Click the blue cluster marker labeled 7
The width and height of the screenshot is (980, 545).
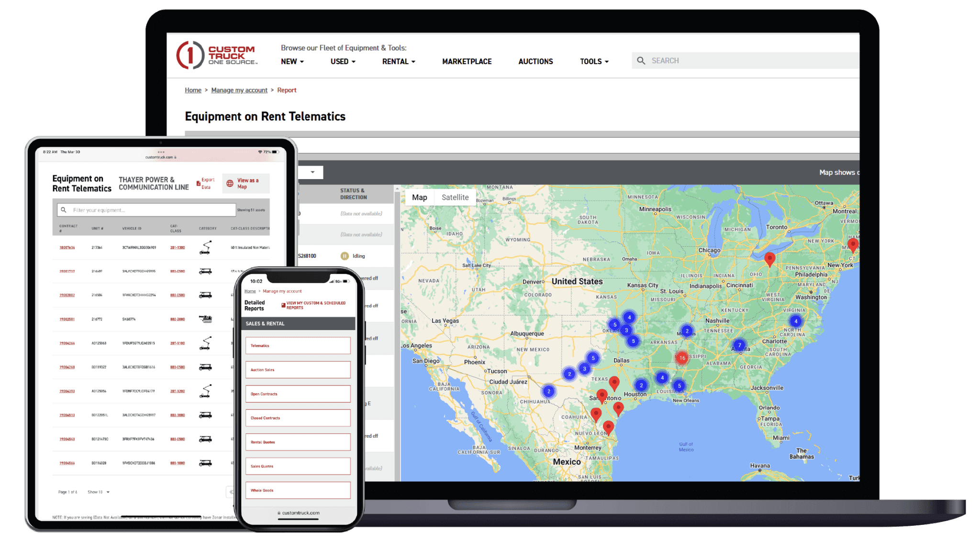point(739,345)
